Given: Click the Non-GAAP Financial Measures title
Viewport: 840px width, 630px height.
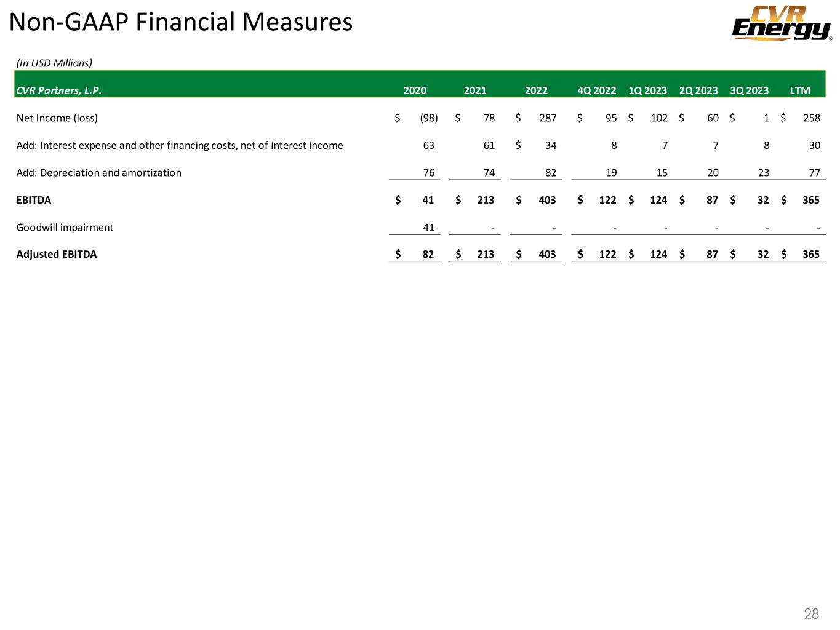Looking at the screenshot, I should (x=182, y=23).
